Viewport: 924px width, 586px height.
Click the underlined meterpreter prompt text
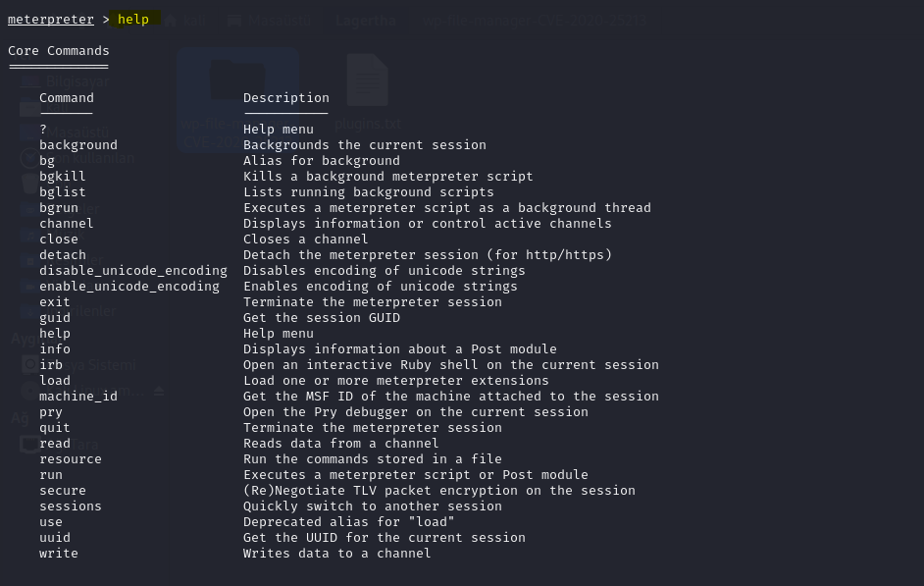(51, 20)
